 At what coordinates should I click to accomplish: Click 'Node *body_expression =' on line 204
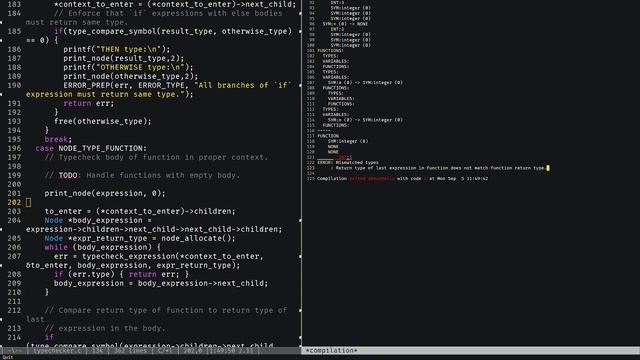coord(98,220)
